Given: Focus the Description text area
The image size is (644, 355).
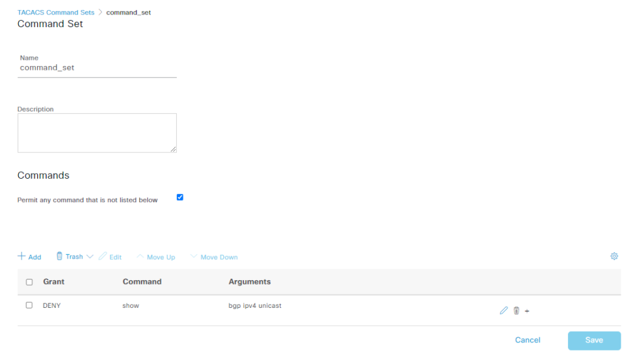Looking at the screenshot, I should [97, 133].
